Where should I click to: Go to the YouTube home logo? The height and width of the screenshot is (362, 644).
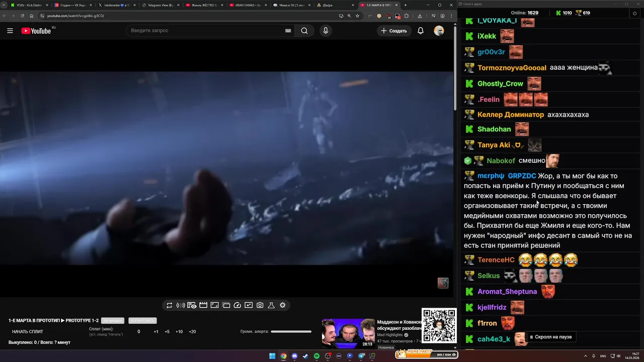pyautogui.click(x=36, y=31)
